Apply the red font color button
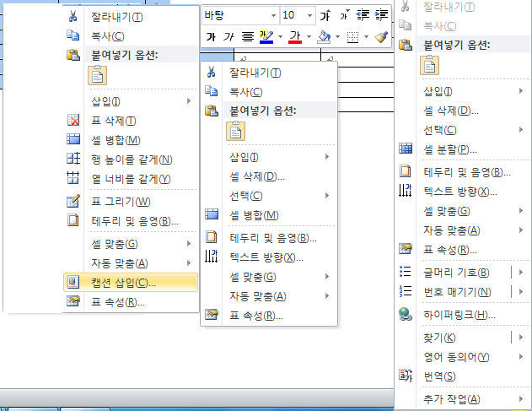 (x=295, y=36)
